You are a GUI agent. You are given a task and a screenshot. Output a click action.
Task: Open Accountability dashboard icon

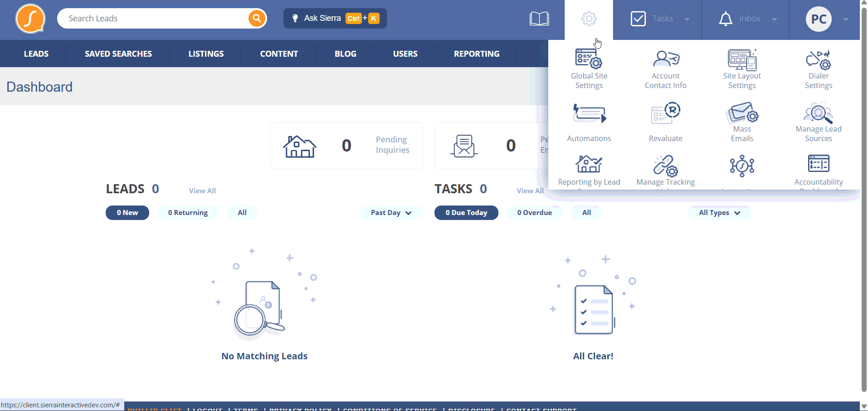(819, 163)
